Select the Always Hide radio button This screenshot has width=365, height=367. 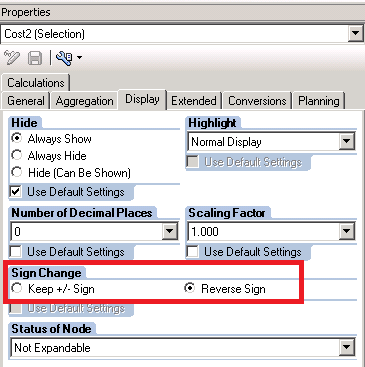[x=16, y=155]
